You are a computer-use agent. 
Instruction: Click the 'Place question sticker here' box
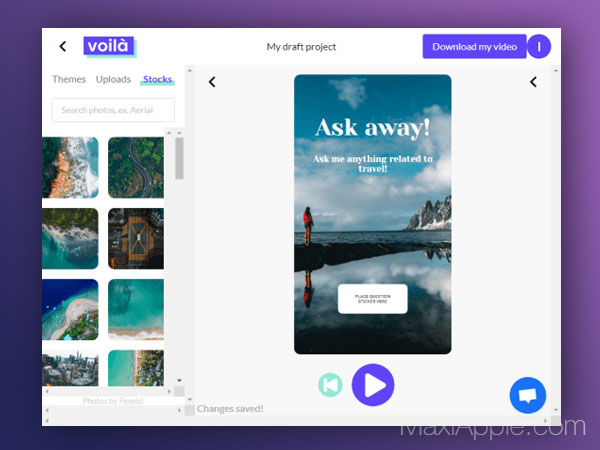(x=373, y=299)
